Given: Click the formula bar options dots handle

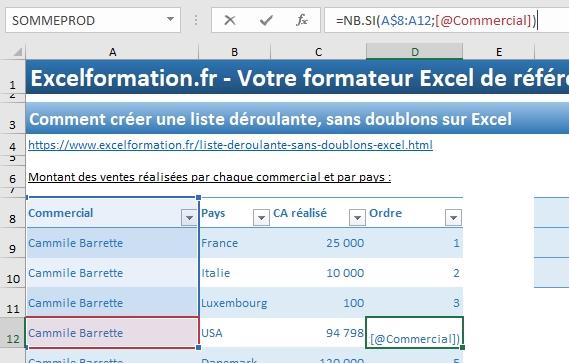Looking at the screenshot, I should point(196,20).
